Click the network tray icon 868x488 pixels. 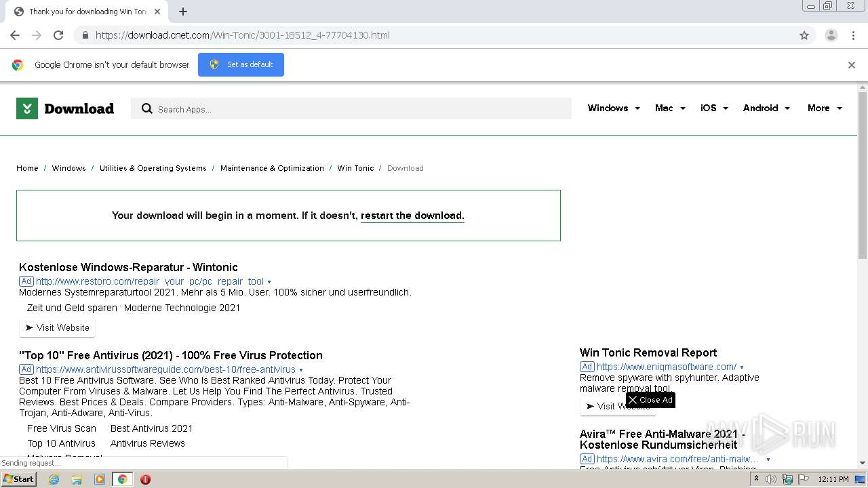click(787, 479)
